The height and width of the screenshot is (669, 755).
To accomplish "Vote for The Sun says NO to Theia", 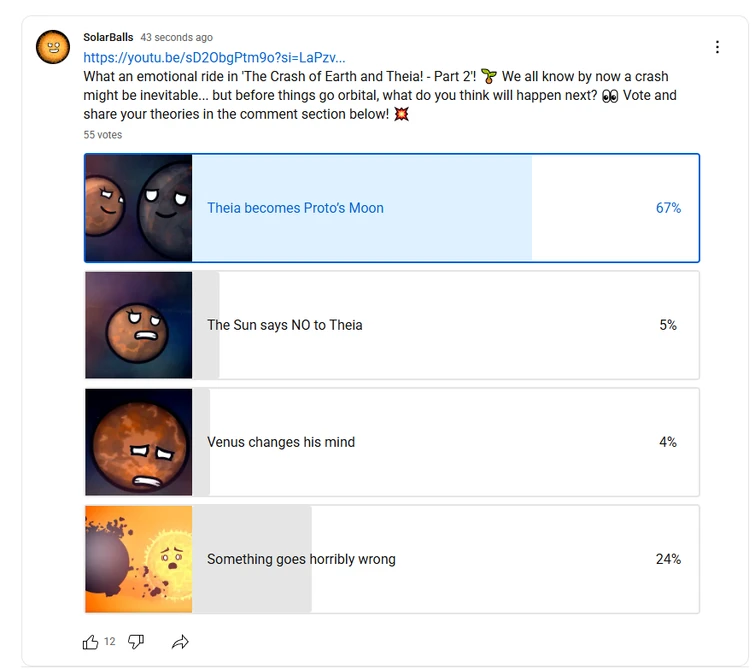I will (285, 325).
